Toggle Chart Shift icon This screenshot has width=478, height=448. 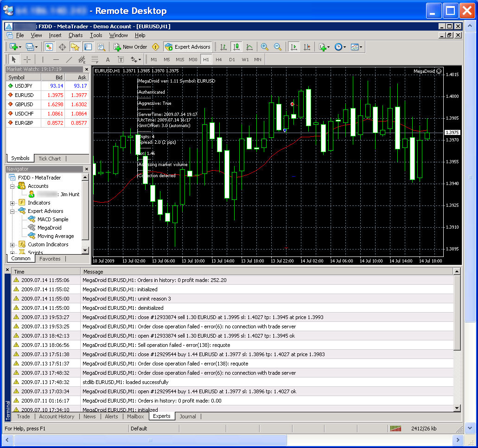tap(306, 47)
